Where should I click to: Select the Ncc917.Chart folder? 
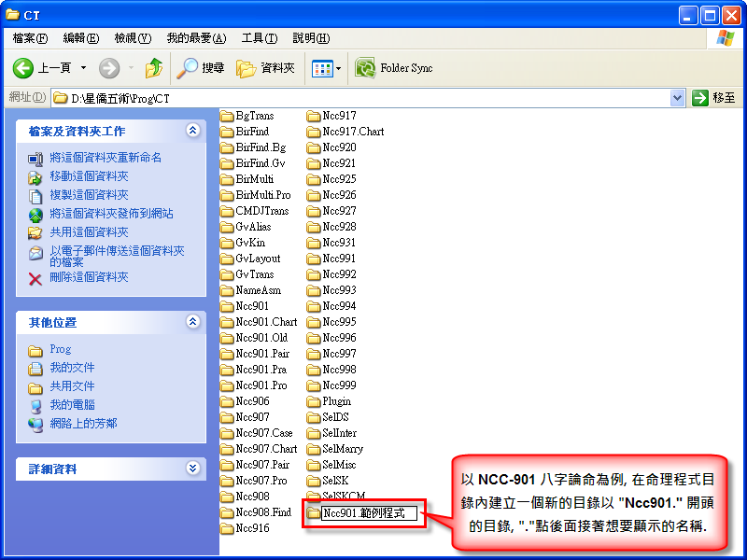point(353,132)
